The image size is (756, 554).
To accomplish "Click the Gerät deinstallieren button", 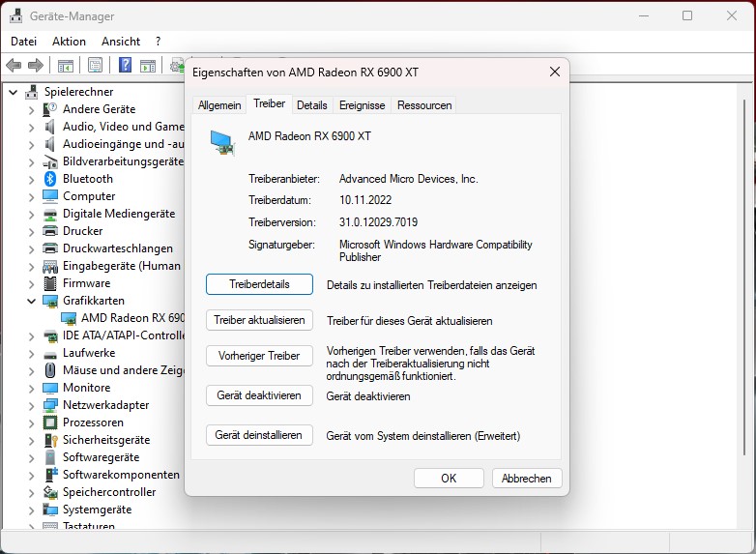I will tap(259, 435).
